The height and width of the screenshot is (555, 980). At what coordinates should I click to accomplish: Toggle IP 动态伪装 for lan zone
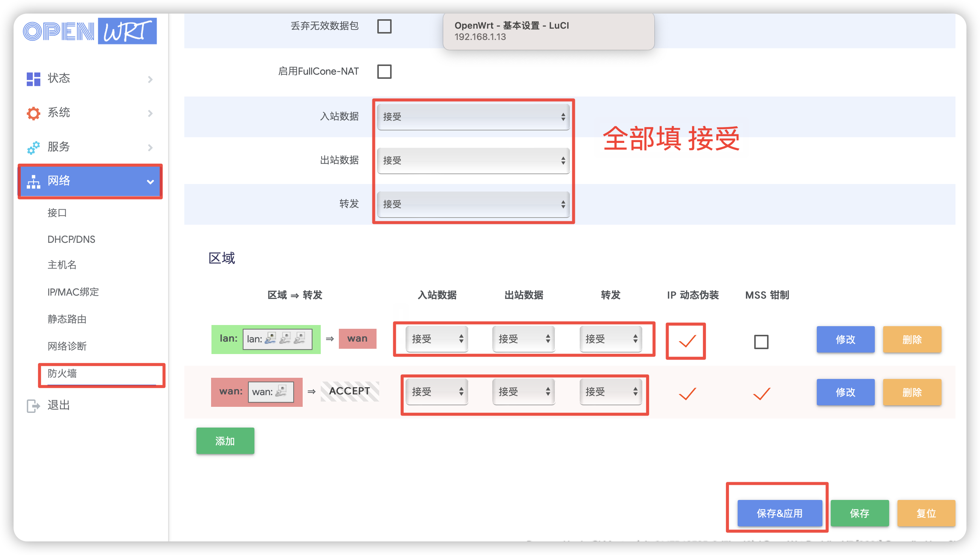coord(687,341)
